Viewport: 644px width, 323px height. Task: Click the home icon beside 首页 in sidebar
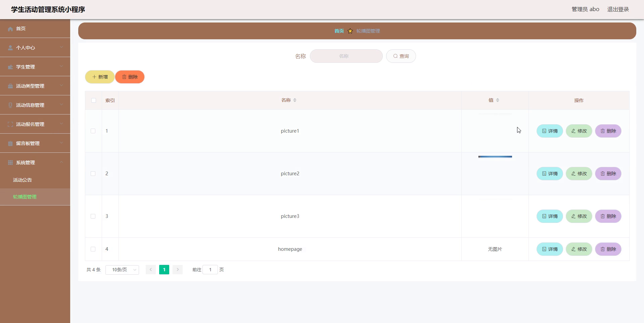pyautogui.click(x=10, y=29)
